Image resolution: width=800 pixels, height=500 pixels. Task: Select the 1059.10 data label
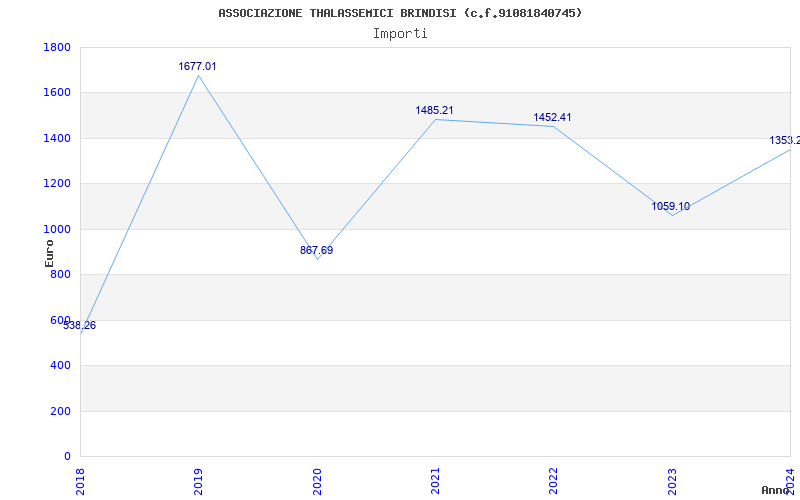[x=671, y=207]
